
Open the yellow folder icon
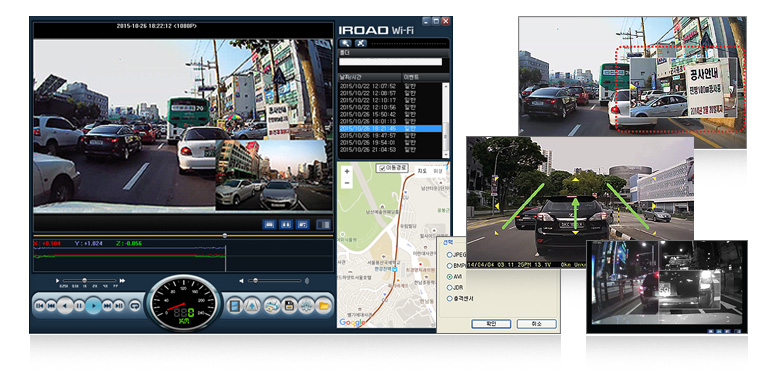(324, 306)
